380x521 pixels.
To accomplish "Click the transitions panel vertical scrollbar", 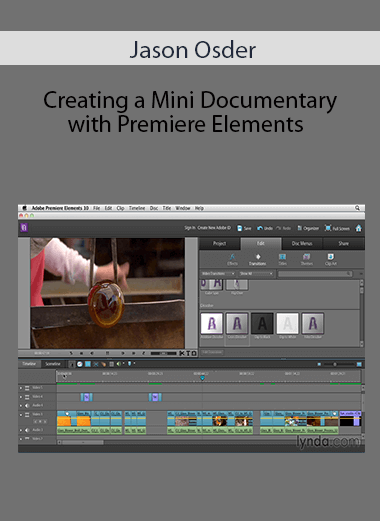I will click(362, 313).
